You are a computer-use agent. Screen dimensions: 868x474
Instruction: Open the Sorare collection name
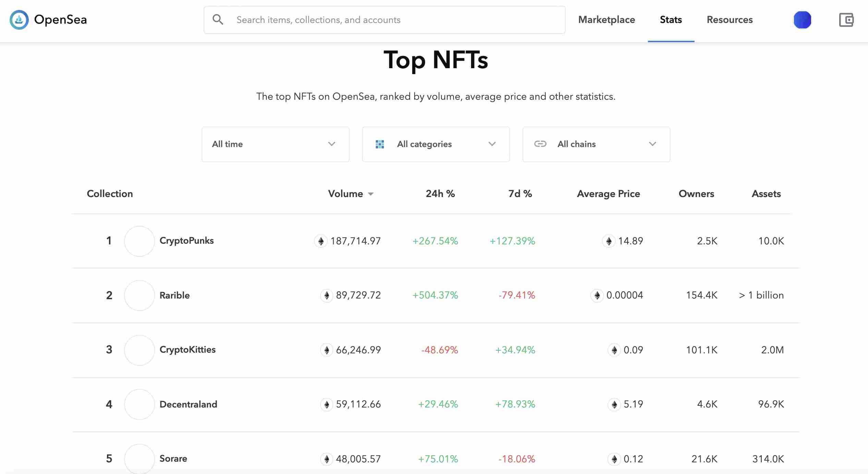coord(173,459)
